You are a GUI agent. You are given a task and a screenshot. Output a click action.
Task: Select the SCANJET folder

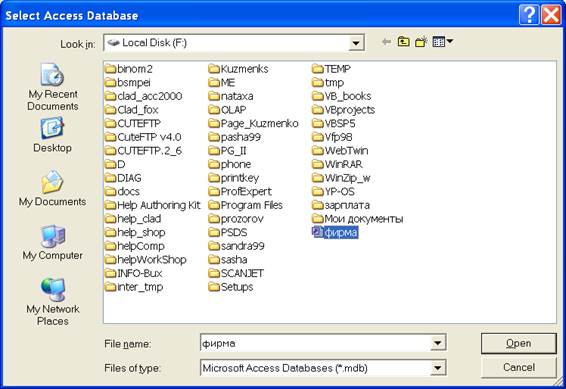236,273
